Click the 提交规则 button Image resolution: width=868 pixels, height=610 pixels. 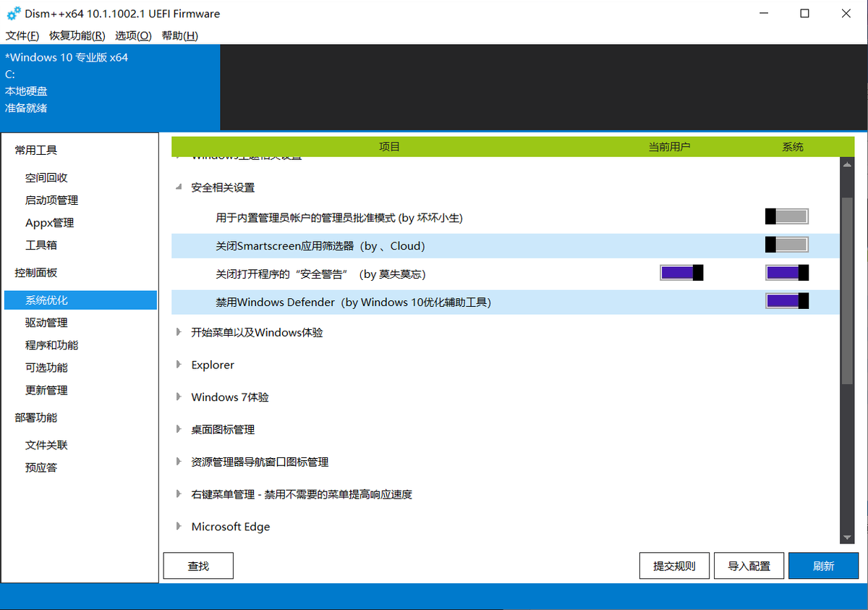[x=674, y=566]
